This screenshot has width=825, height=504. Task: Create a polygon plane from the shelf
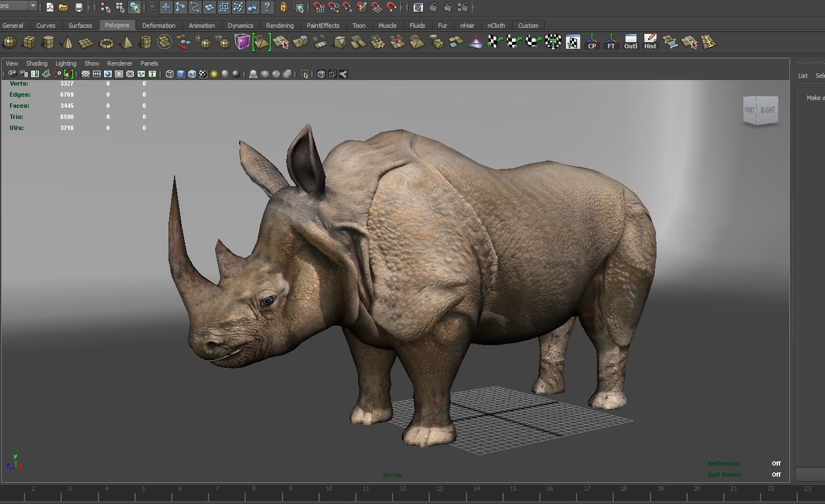point(86,42)
